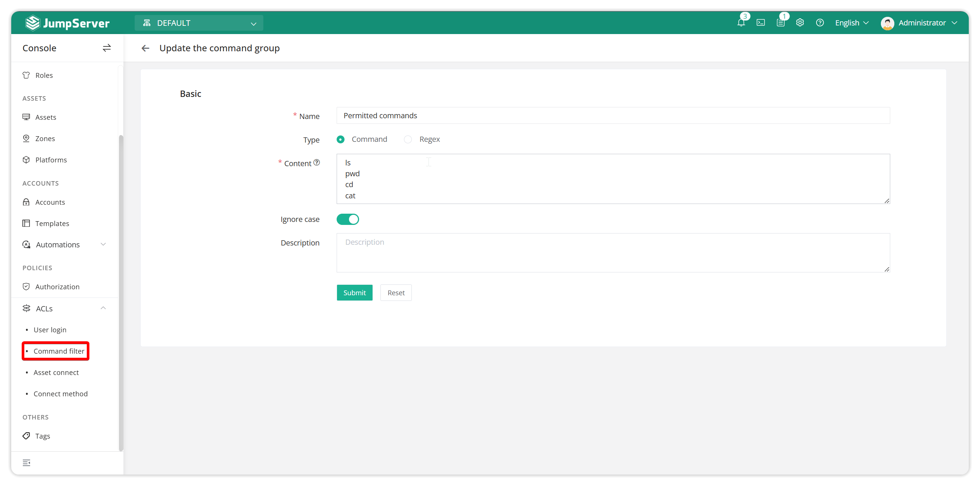This screenshot has width=980, height=482.
Task: Open the English language dropdown
Action: 852,23
